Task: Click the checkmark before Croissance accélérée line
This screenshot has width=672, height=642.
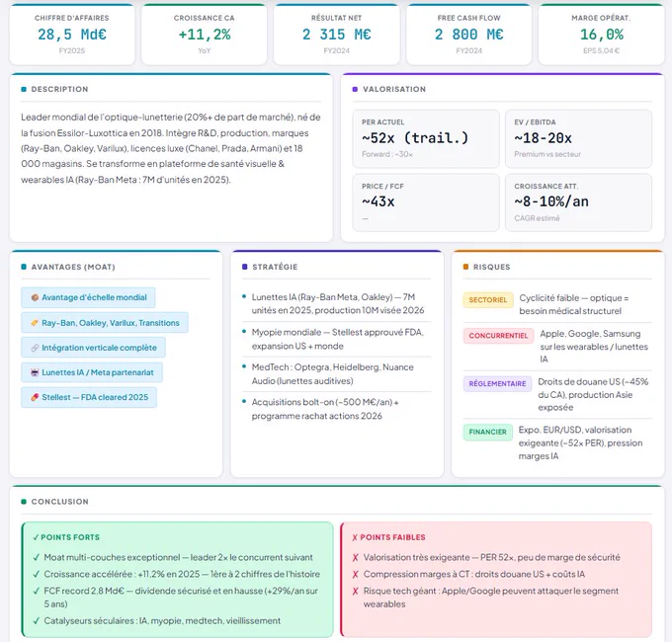Action: tap(37, 574)
